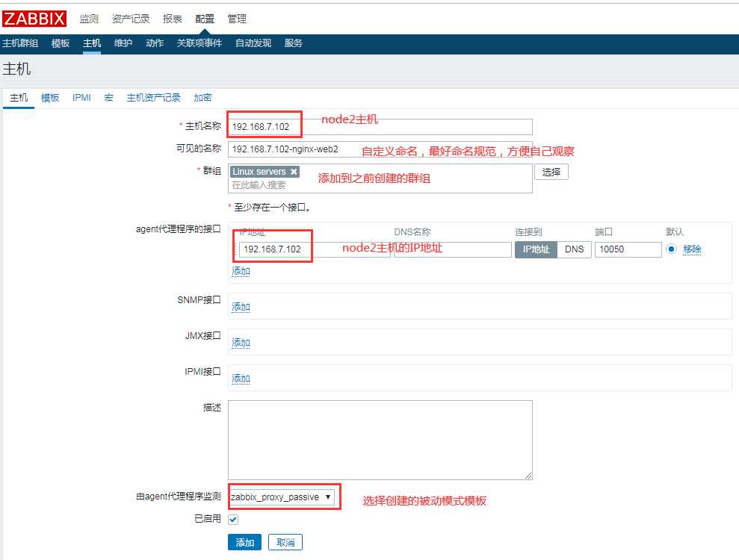Focus agent interface IP地址 field
The height and width of the screenshot is (560, 739).
[315, 249]
